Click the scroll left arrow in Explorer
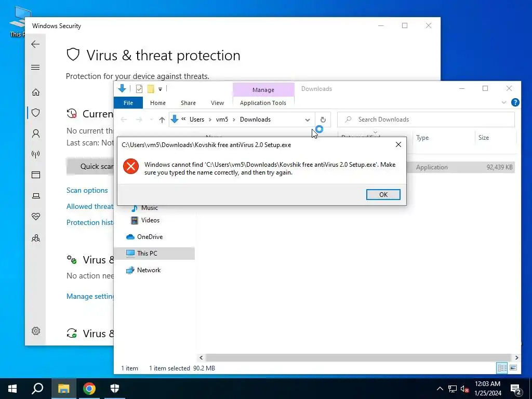Screen dimensions: 532x399 coord(201,357)
